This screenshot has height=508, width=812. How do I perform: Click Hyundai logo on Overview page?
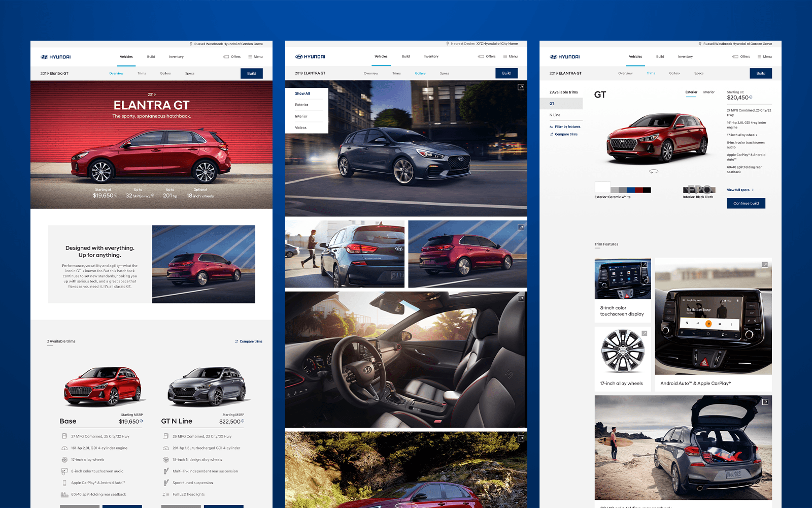click(56, 57)
